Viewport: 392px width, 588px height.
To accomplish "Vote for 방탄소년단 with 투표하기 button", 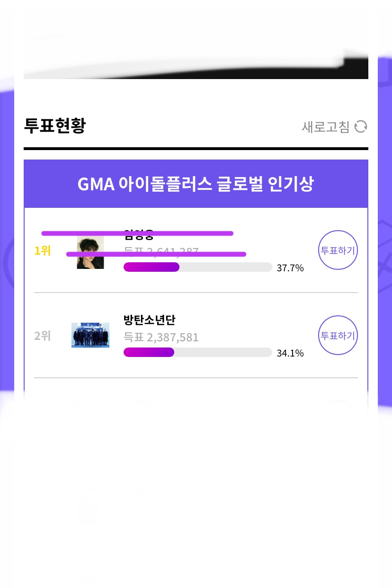I will click(338, 336).
